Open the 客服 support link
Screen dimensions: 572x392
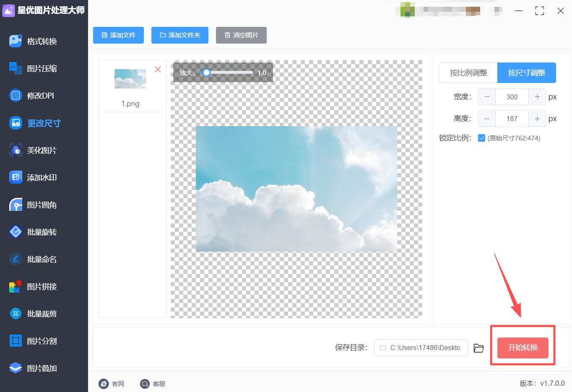[159, 384]
